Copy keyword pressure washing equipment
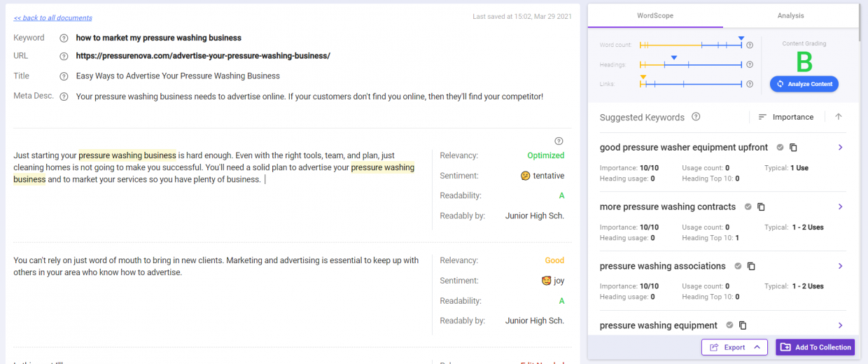The width and height of the screenshot is (868, 364). pos(743,325)
